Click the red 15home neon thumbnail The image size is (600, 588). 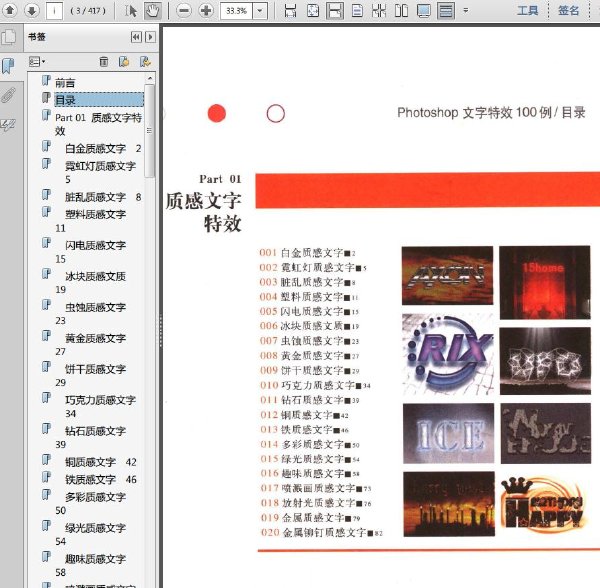[x=545, y=282]
